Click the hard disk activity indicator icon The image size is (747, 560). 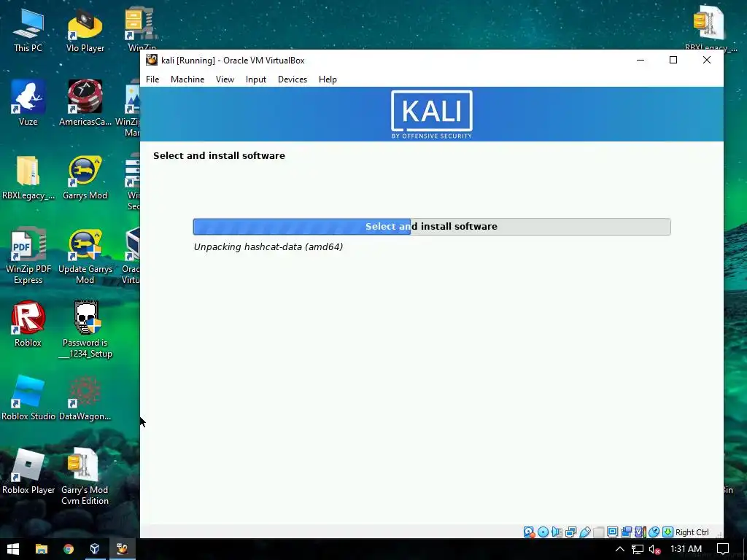(530, 532)
